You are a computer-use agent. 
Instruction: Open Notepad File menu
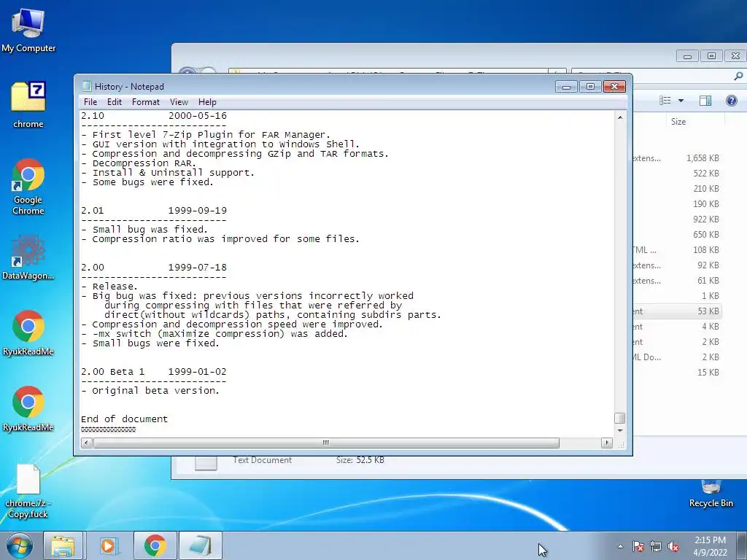click(x=90, y=102)
